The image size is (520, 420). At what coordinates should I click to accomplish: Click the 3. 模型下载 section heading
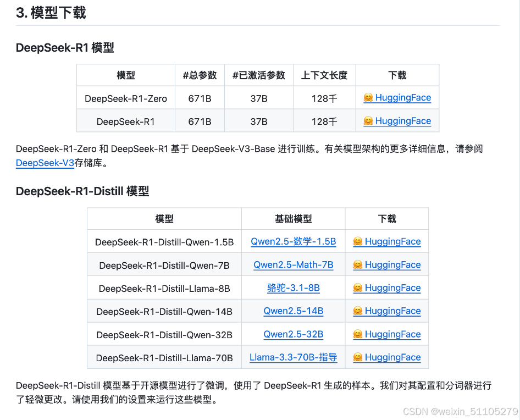tap(51, 13)
